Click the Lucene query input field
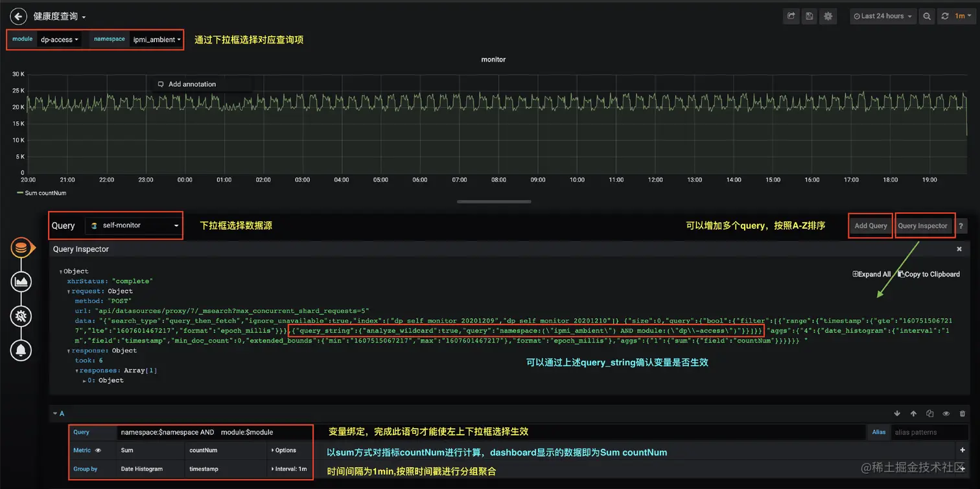This screenshot has width=980, height=489. (x=491, y=432)
